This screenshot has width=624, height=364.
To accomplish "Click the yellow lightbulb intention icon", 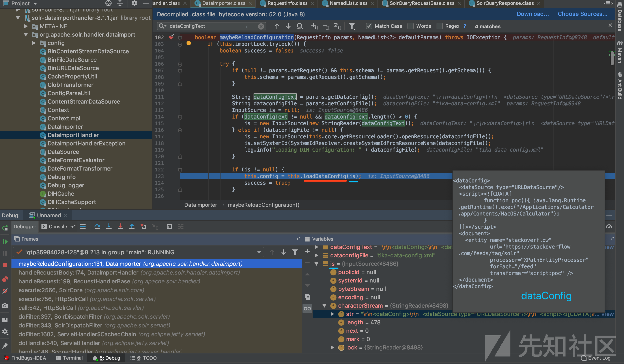I will [189, 44].
